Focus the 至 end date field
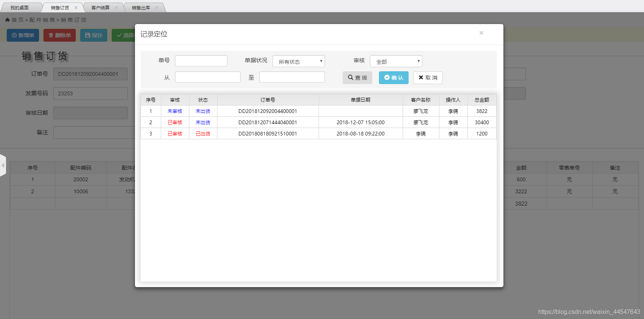 tap(292, 77)
